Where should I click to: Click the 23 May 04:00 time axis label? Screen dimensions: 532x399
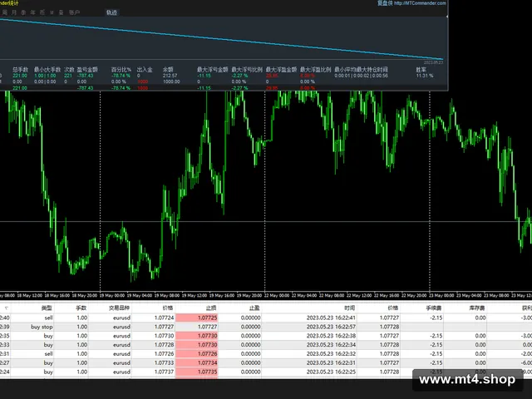tap(469, 296)
